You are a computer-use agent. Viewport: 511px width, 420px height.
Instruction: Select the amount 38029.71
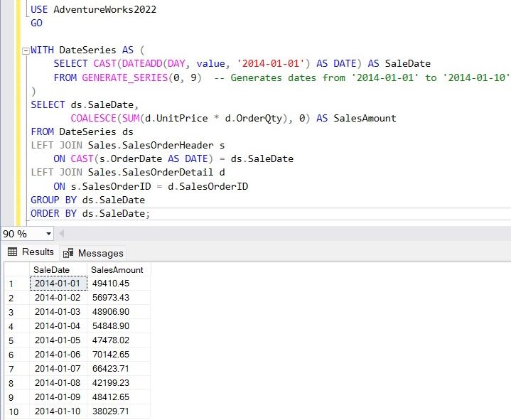(x=119, y=411)
